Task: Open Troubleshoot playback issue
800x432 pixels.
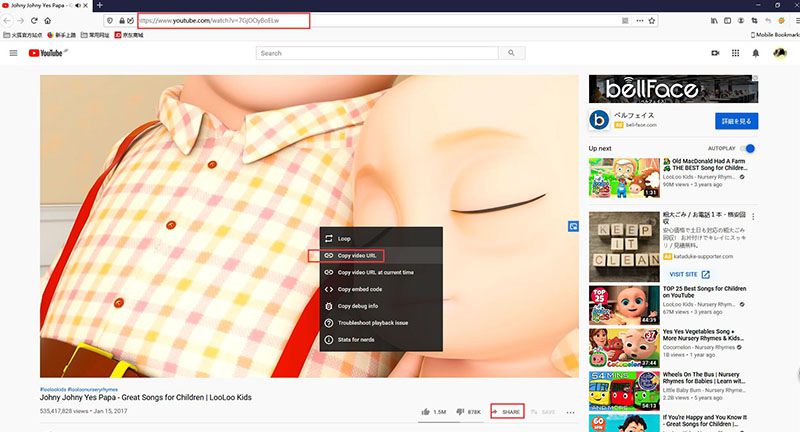Action: pos(381,322)
